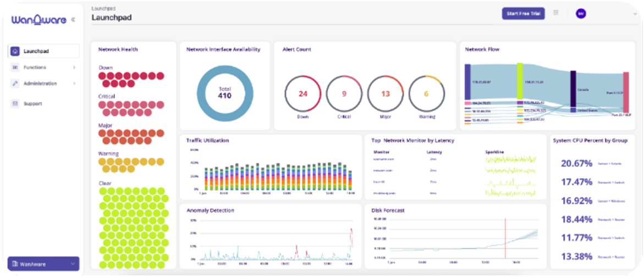Click the Disk Forecast panel title
This screenshot has height=277, width=644.
point(388,210)
